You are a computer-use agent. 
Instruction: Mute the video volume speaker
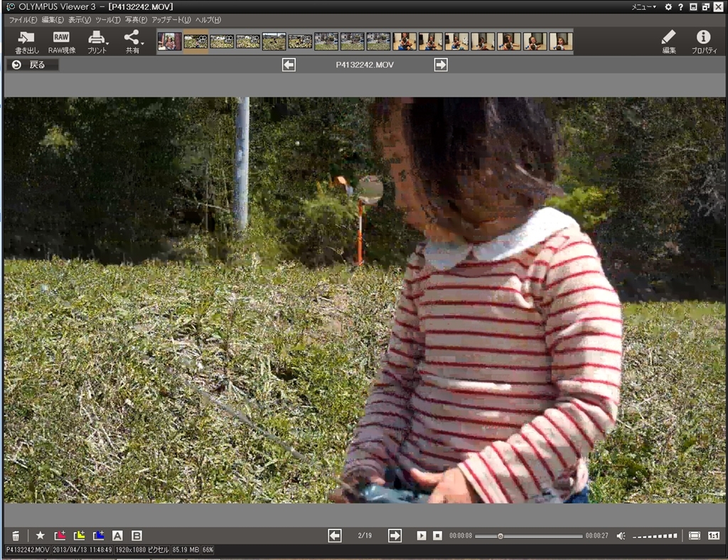point(621,536)
